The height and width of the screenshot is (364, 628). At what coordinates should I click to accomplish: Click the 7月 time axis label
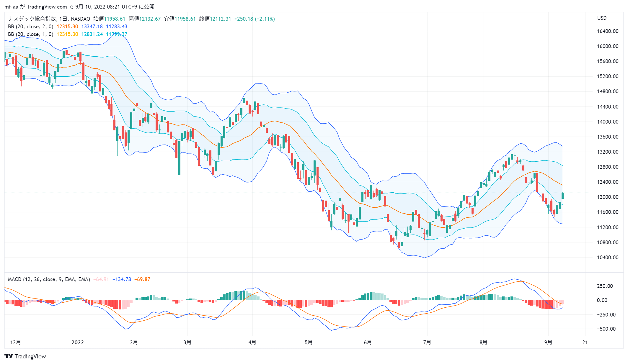point(427,342)
